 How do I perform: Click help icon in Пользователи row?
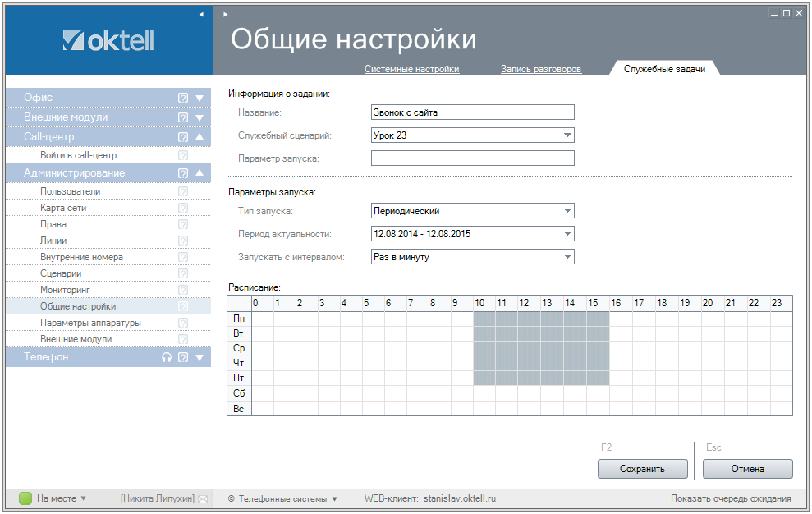pyautogui.click(x=183, y=191)
